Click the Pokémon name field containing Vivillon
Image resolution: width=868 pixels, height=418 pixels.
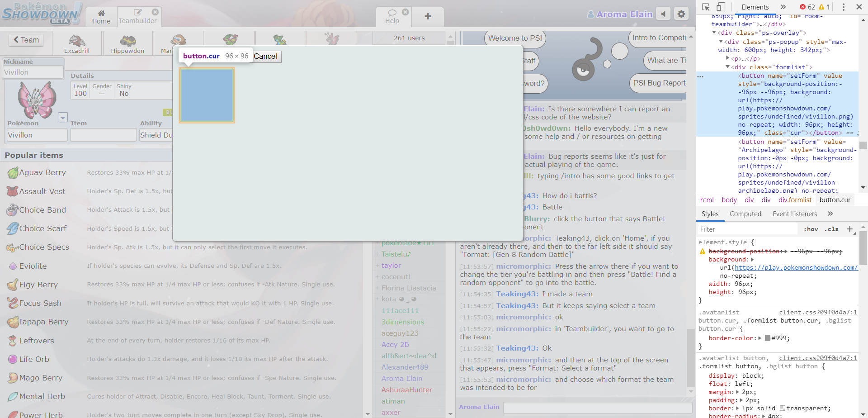tap(37, 135)
